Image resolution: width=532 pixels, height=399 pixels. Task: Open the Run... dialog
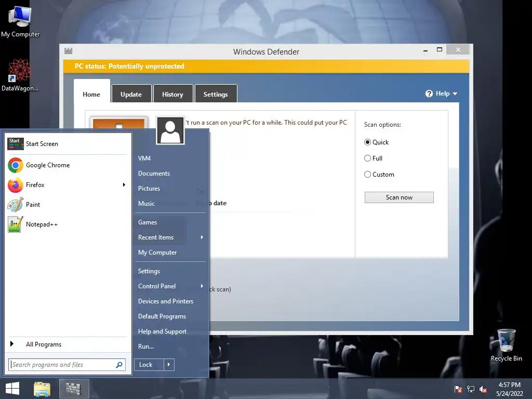[146, 347]
